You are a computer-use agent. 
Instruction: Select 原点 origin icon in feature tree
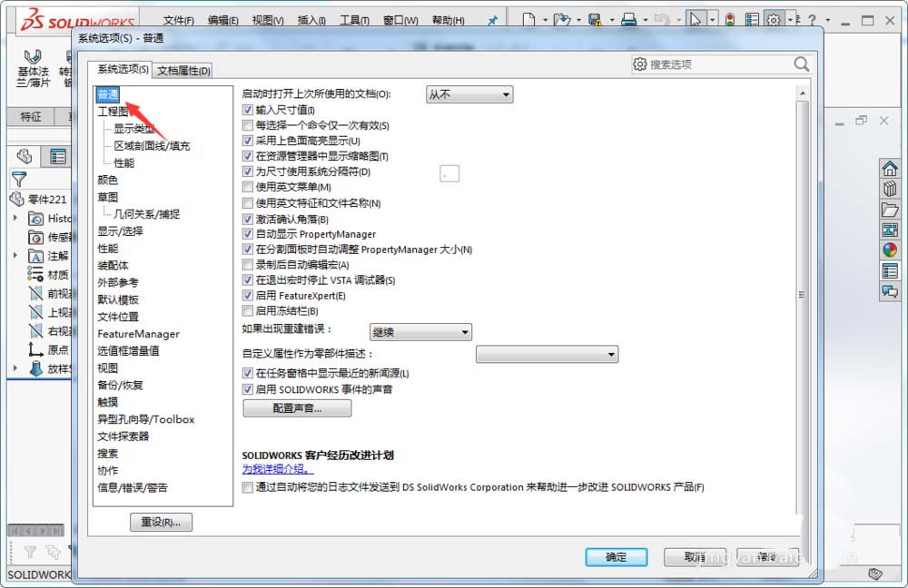pos(36,349)
